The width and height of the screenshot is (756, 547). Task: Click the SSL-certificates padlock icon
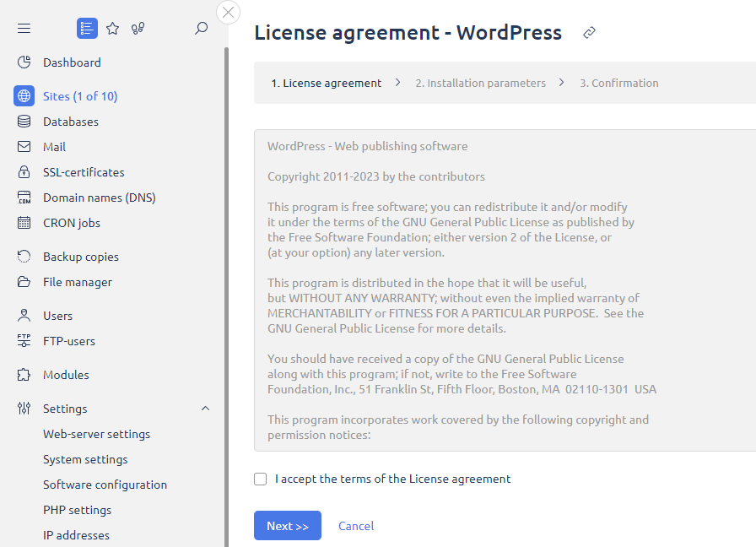point(24,172)
